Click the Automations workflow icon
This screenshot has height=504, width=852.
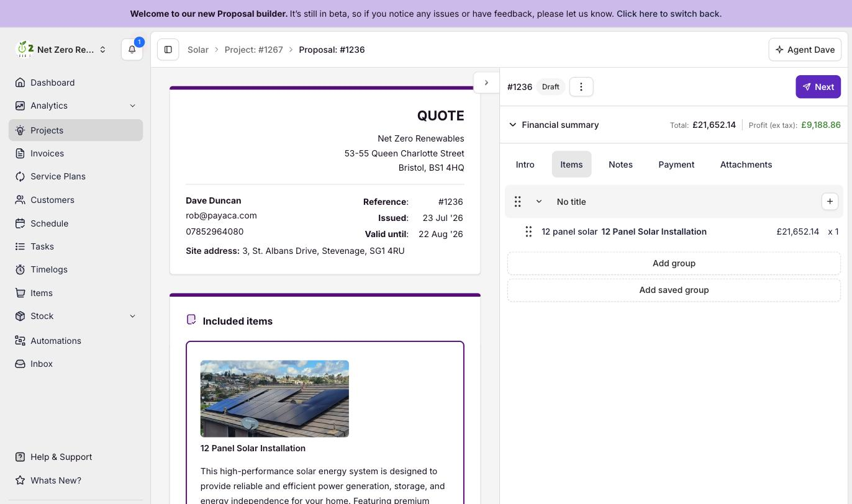[x=20, y=341]
